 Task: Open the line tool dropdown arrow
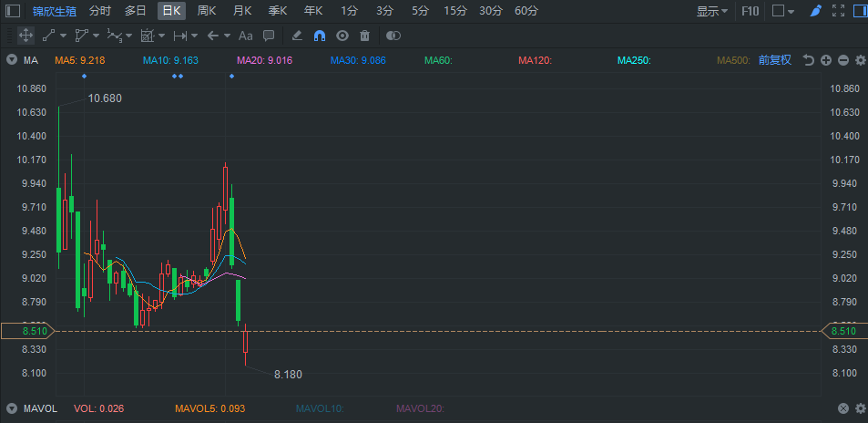tap(63, 36)
